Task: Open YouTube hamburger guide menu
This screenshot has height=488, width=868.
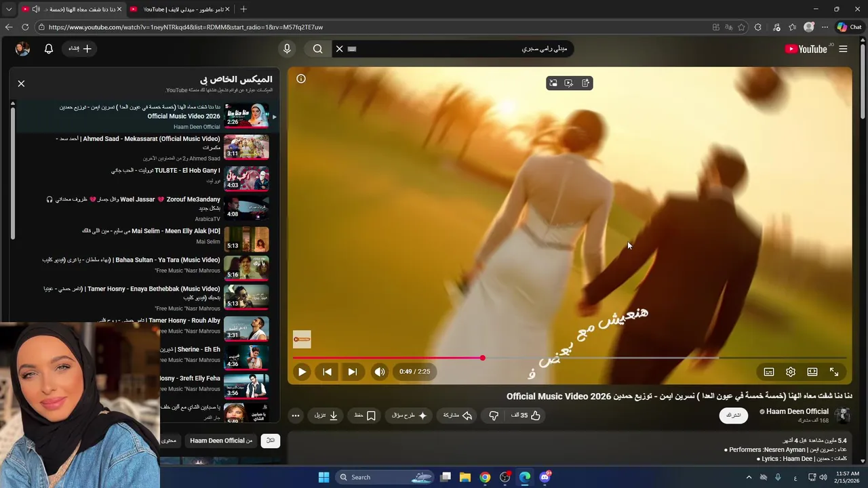Action: [843, 49]
